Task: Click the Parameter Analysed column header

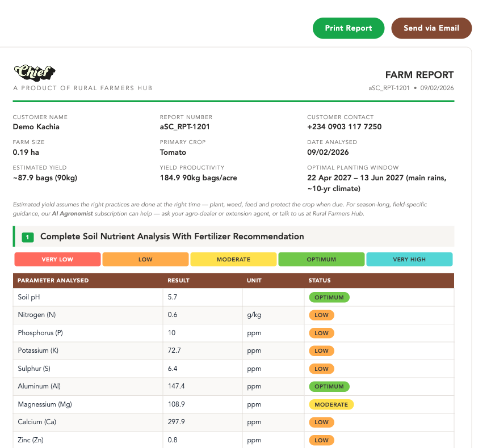Action: (53, 280)
